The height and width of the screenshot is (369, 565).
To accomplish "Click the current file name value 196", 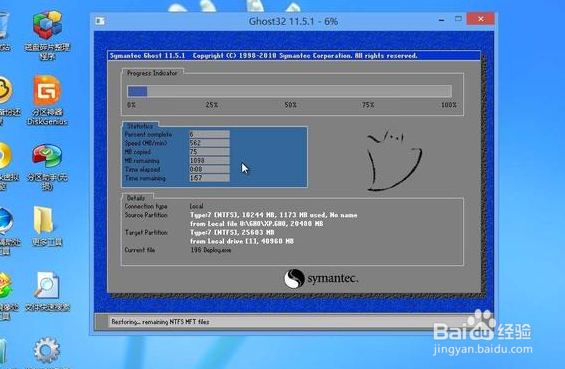I will pyautogui.click(x=211, y=250).
